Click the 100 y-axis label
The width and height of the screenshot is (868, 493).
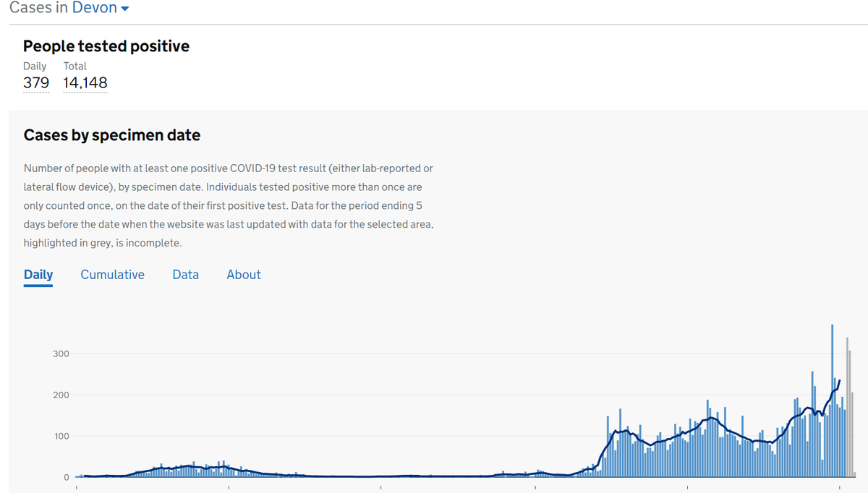pyautogui.click(x=60, y=436)
